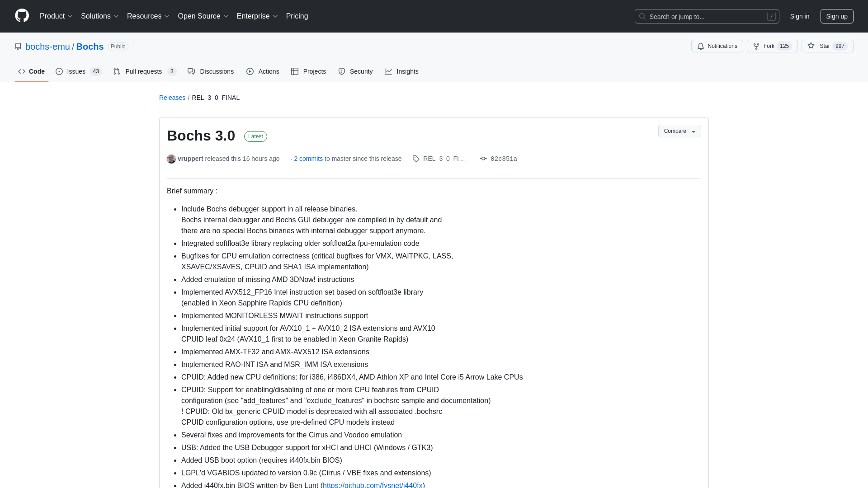Switch to the Code tab
The width and height of the screenshot is (868, 488).
click(x=32, y=71)
